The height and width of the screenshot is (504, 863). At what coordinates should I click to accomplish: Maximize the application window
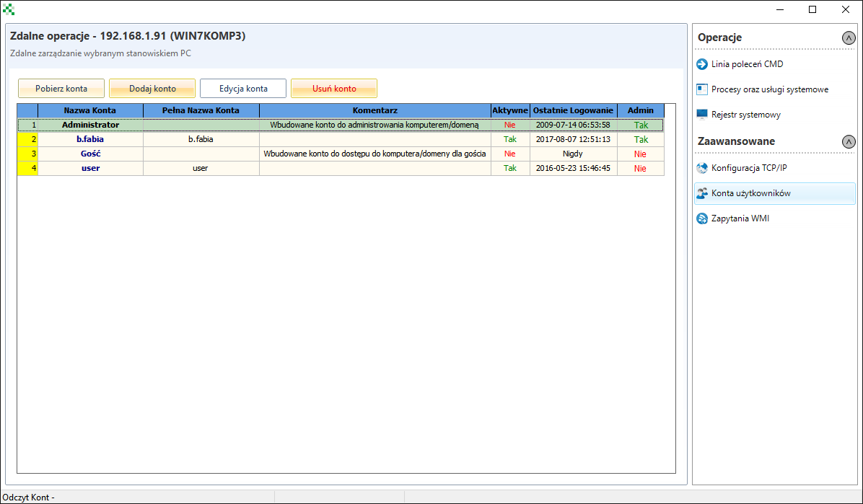click(812, 9)
